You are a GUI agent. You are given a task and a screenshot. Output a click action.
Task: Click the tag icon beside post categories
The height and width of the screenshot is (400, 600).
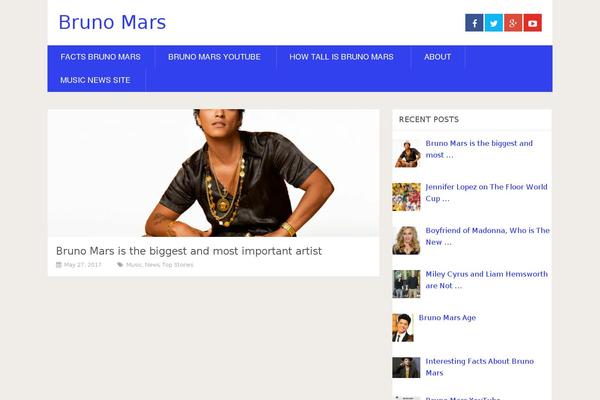pos(120,265)
